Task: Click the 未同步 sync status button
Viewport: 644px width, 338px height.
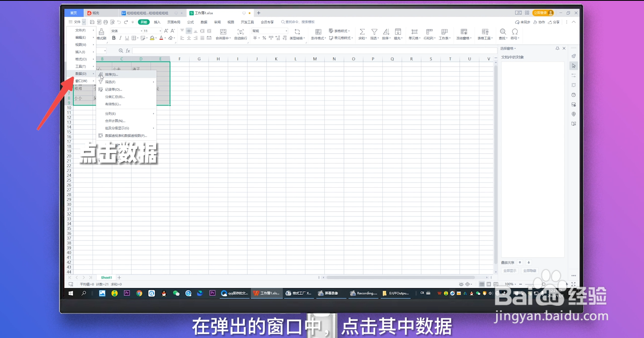Action: tap(523, 22)
